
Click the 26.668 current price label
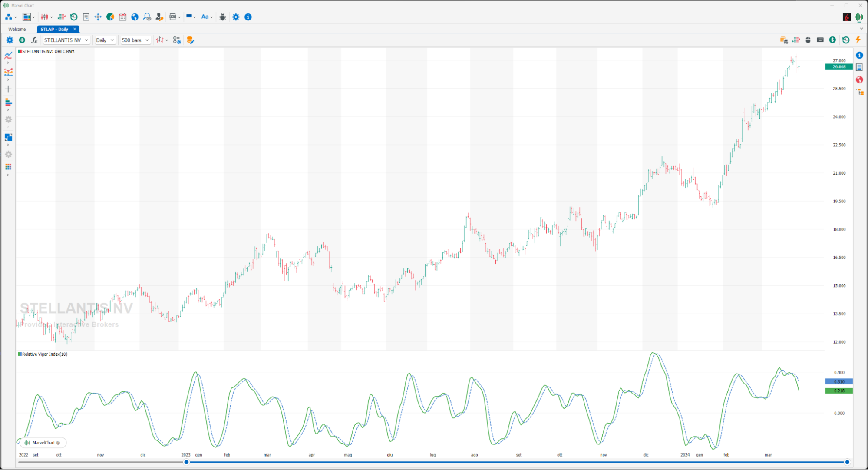838,67
